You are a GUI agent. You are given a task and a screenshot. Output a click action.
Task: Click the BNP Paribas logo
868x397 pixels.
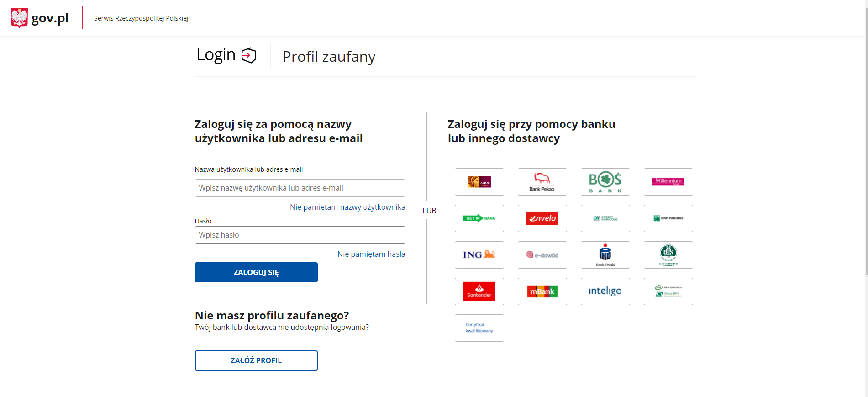click(668, 218)
